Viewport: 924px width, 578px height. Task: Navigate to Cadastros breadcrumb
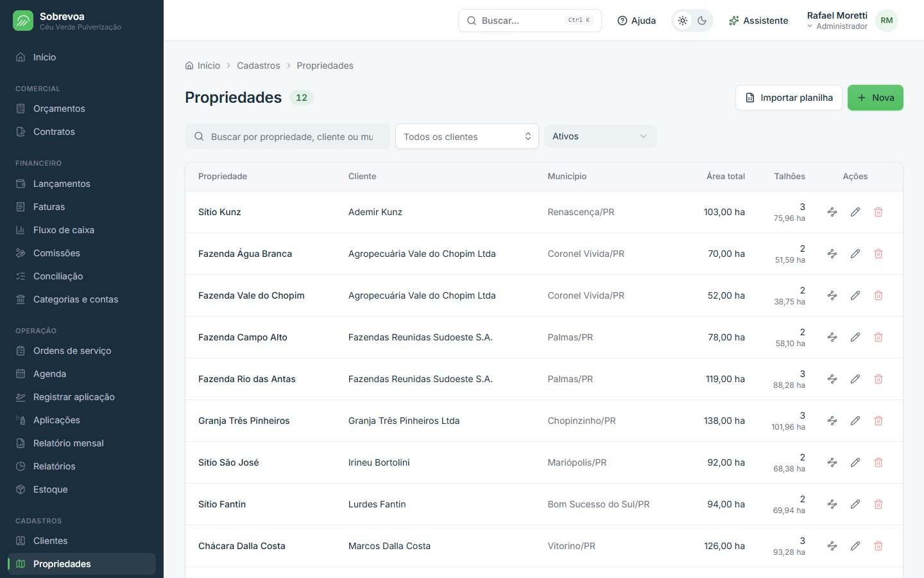259,66
